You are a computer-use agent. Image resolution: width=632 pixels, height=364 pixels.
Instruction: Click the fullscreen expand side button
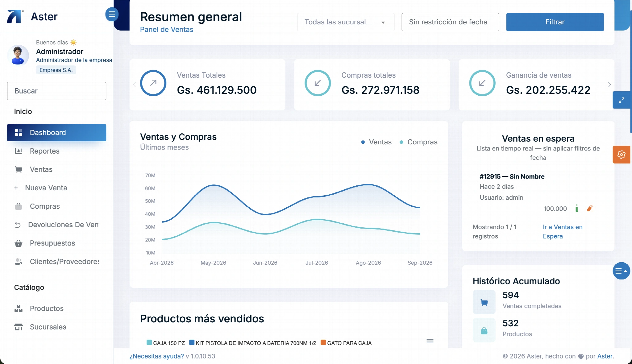click(622, 100)
